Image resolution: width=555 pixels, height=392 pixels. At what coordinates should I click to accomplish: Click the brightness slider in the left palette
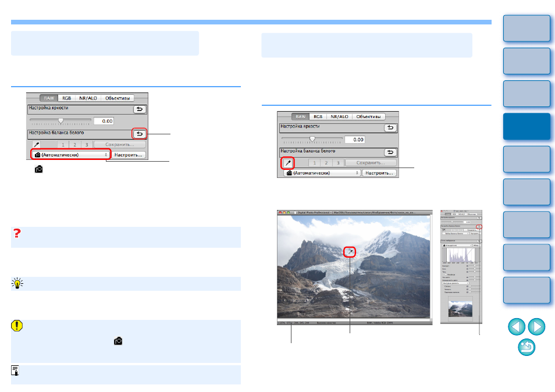coord(61,120)
